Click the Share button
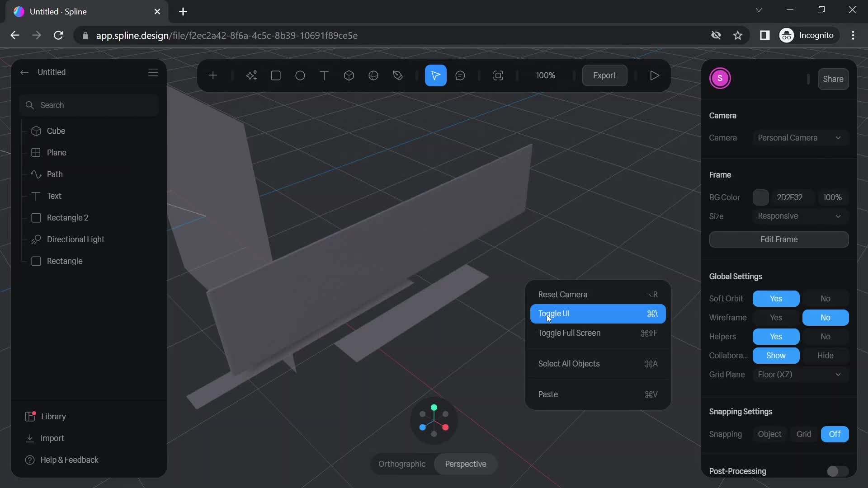Screen dimensions: 868x488 pyautogui.click(x=833, y=79)
